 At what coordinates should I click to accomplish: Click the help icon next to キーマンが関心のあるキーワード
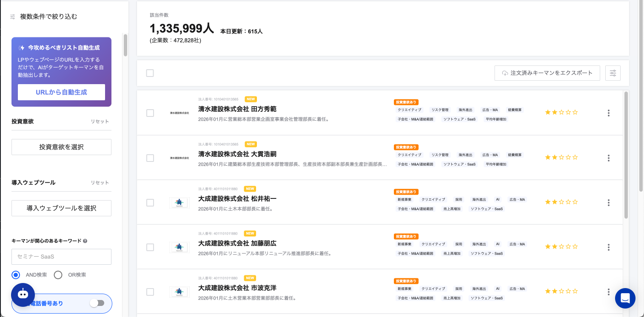85,241
